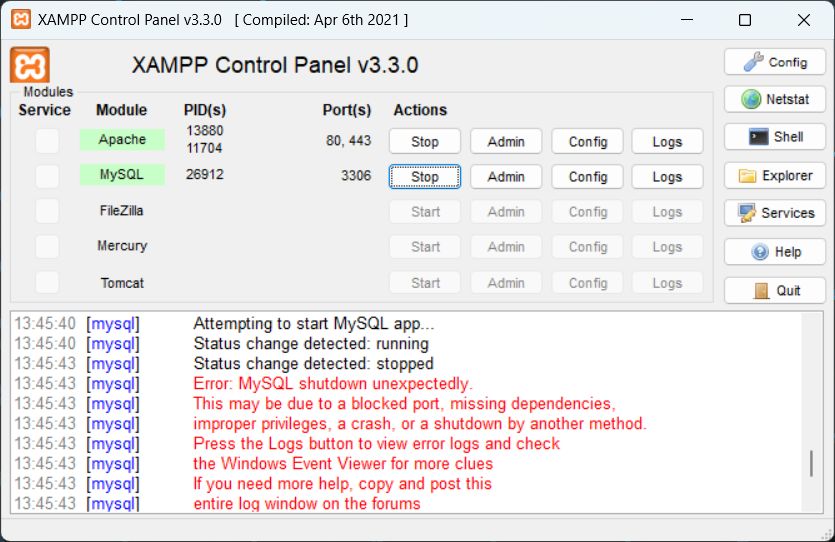The width and height of the screenshot is (835, 542).
Task: Open MySQL Admin page
Action: 506,177
